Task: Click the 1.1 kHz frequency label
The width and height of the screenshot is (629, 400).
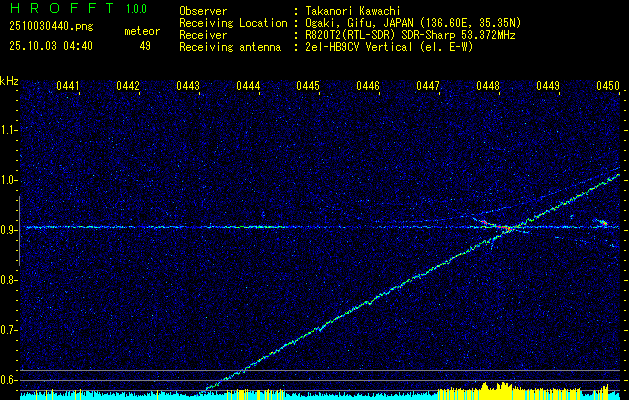Action: pos(9,130)
